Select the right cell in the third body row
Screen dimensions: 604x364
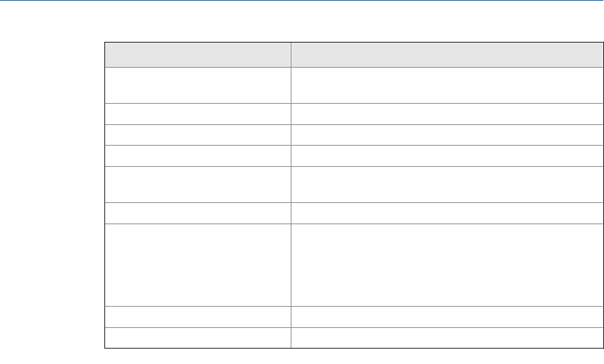point(443,135)
